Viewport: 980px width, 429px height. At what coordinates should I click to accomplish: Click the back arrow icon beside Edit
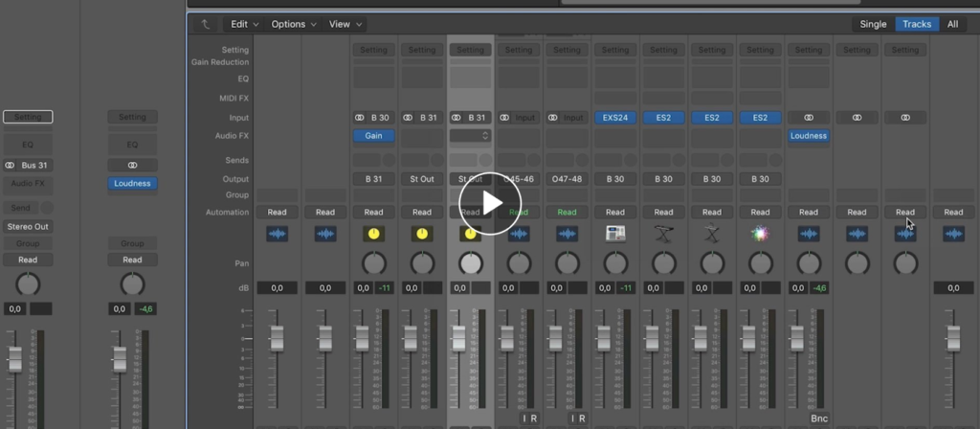(204, 24)
